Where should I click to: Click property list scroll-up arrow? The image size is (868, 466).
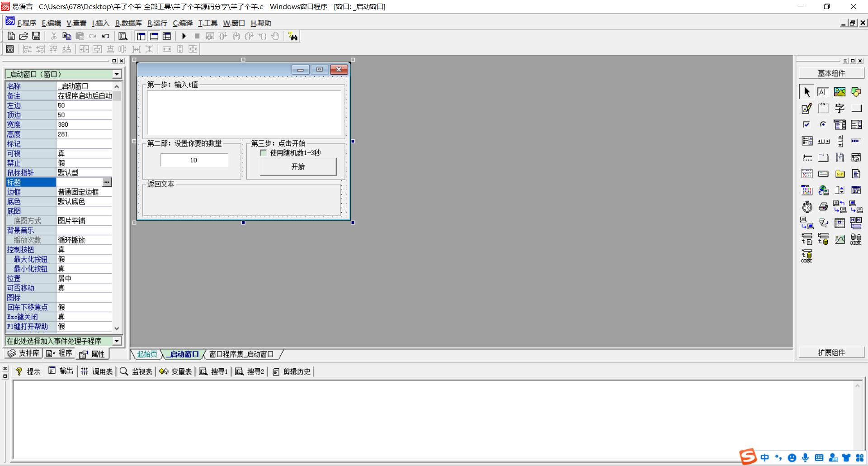point(117,86)
